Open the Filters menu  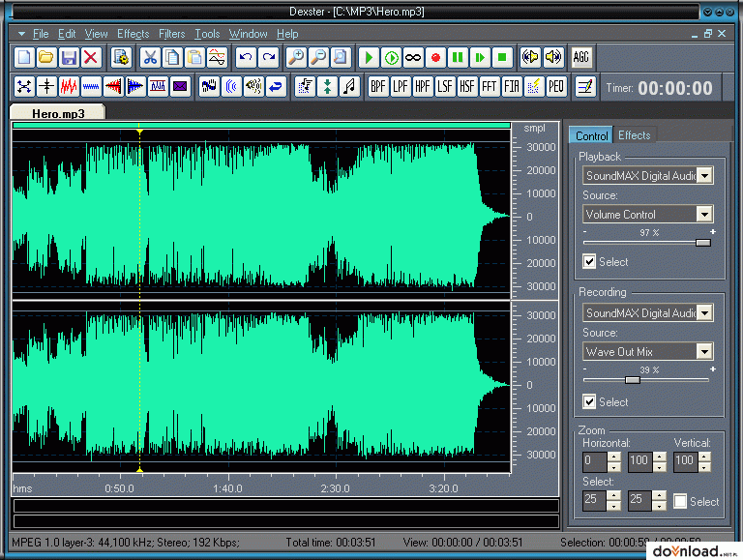171,34
